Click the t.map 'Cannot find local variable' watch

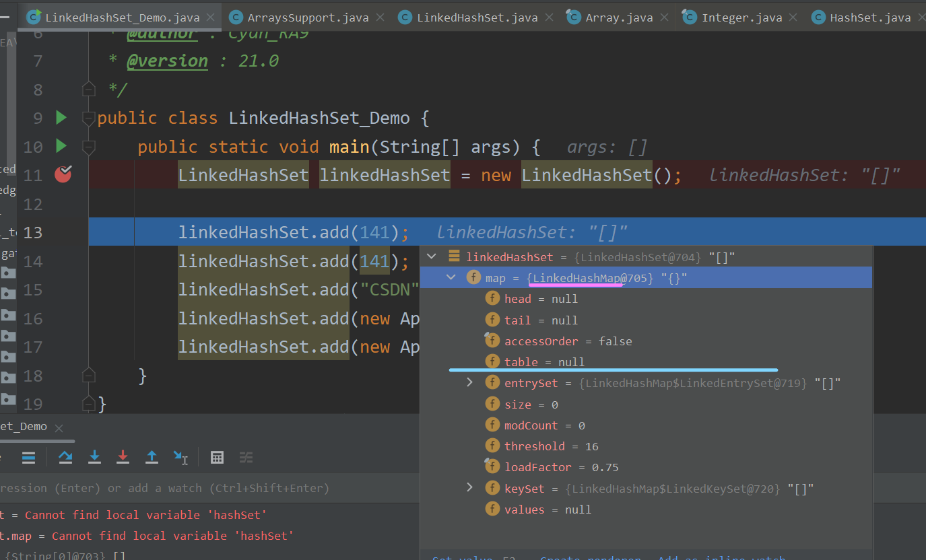click(x=147, y=536)
